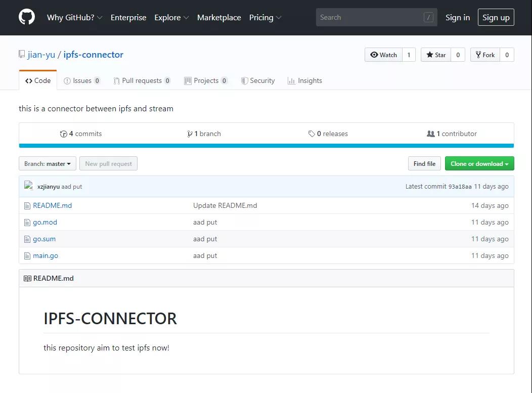This screenshot has width=532, height=393.
Task: Click the Watch button
Action: point(383,55)
